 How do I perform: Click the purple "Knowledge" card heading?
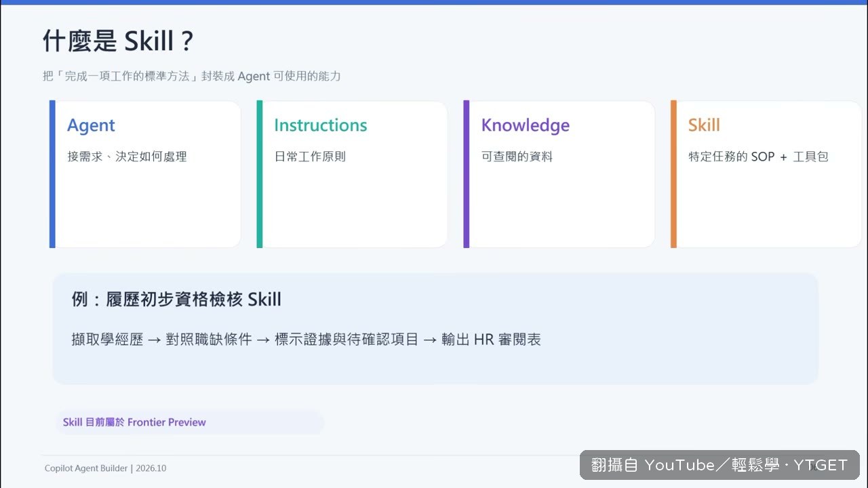click(526, 125)
